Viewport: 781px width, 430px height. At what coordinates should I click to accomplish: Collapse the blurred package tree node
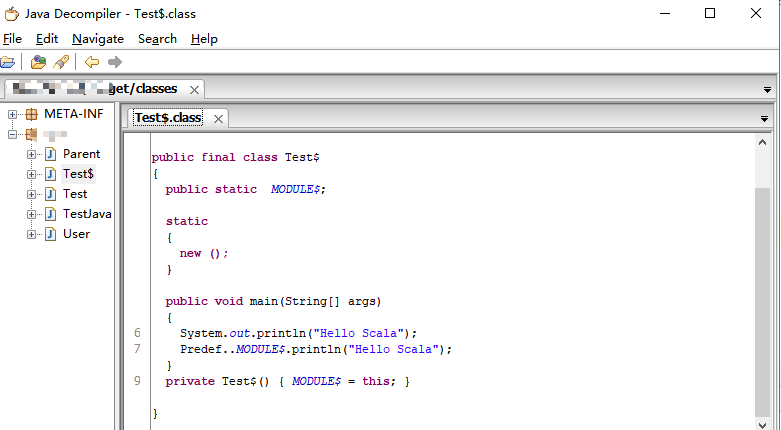point(12,134)
